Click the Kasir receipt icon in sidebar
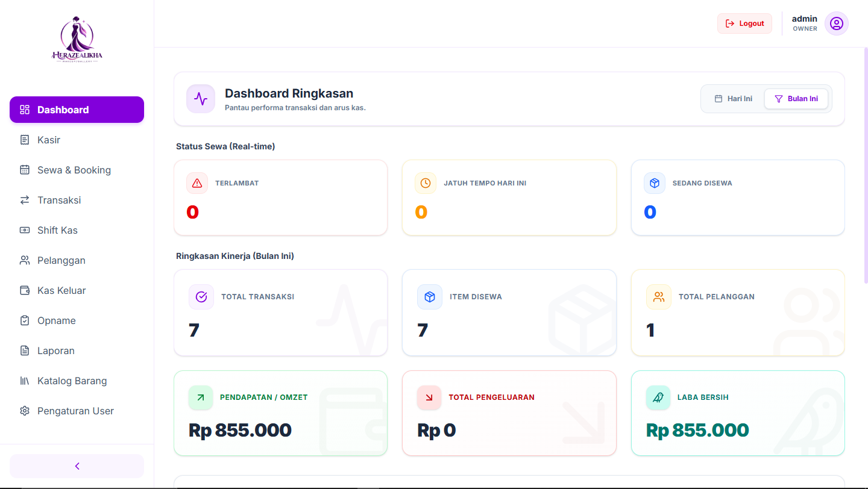 [x=25, y=140]
